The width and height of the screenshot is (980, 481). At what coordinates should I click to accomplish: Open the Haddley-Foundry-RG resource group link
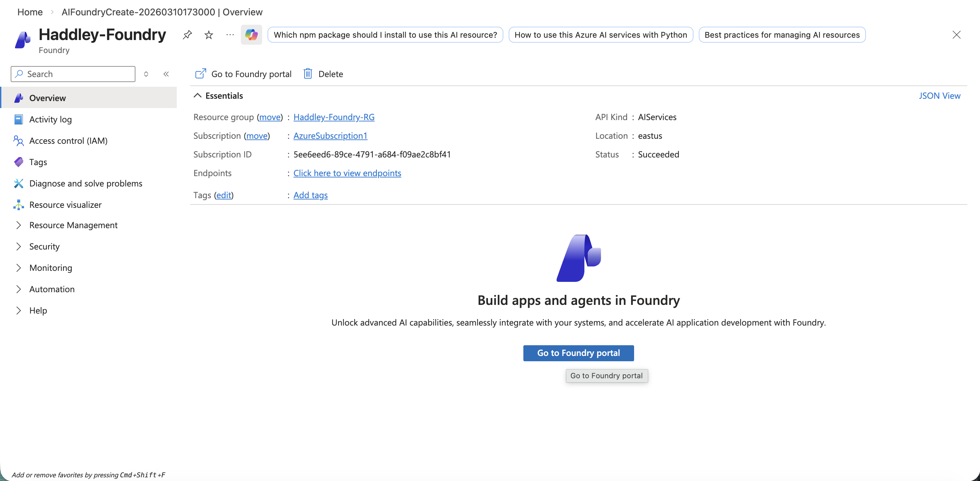click(334, 117)
